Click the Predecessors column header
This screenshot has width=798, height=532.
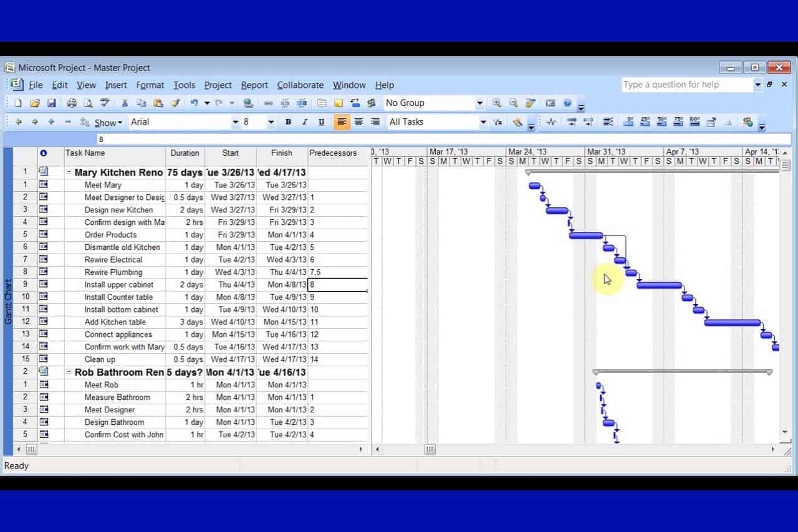[337, 156]
